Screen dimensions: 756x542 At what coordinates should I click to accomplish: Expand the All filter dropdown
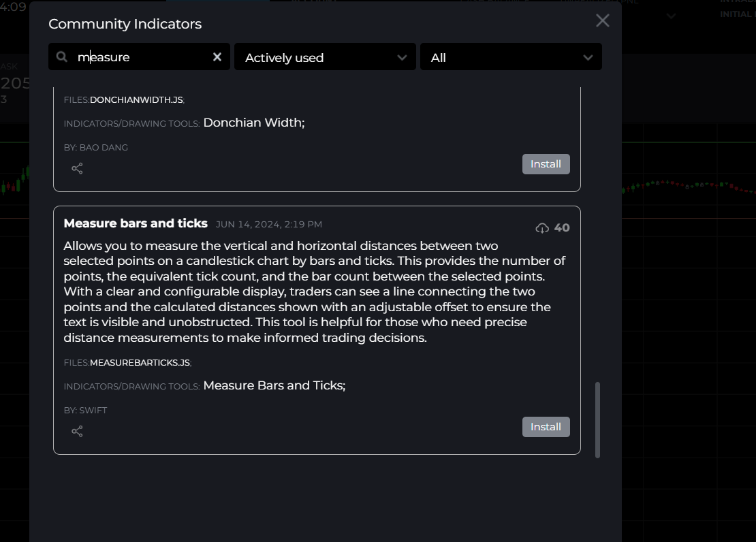pyautogui.click(x=511, y=57)
